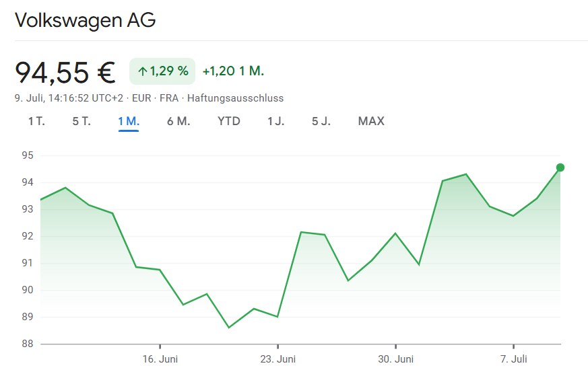Select the Volkswagen AG heading
Image resolution: width=588 pixels, height=374 pixels.
85,20
